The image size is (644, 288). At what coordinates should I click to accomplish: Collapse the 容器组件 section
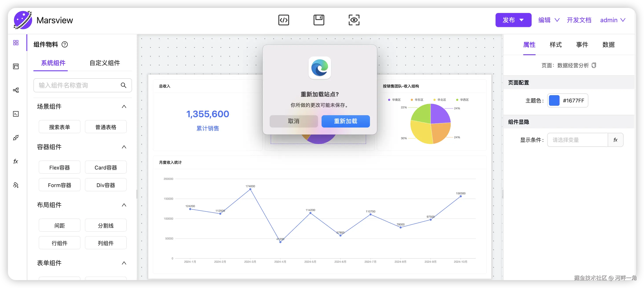click(124, 147)
